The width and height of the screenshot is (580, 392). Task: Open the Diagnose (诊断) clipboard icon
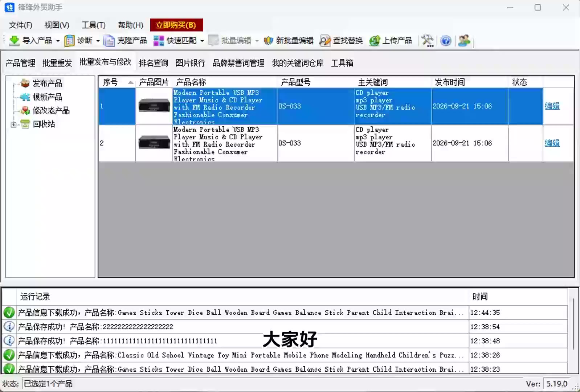69,41
